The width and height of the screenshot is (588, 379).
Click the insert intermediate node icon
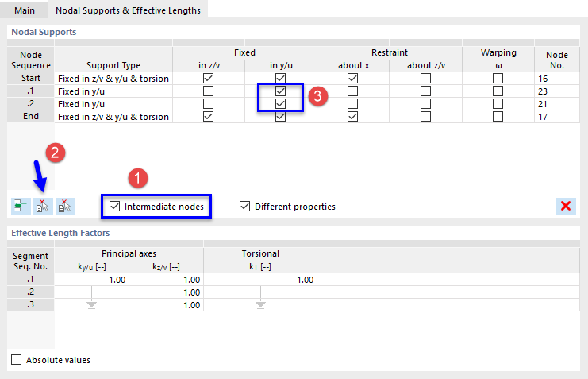tap(21, 207)
